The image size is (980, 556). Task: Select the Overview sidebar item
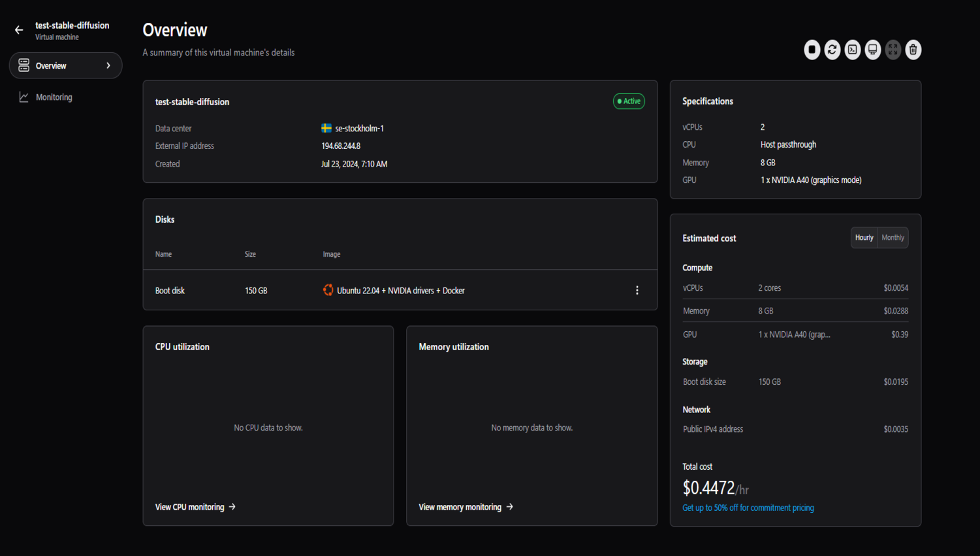pyautogui.click(x=52, y=66)
